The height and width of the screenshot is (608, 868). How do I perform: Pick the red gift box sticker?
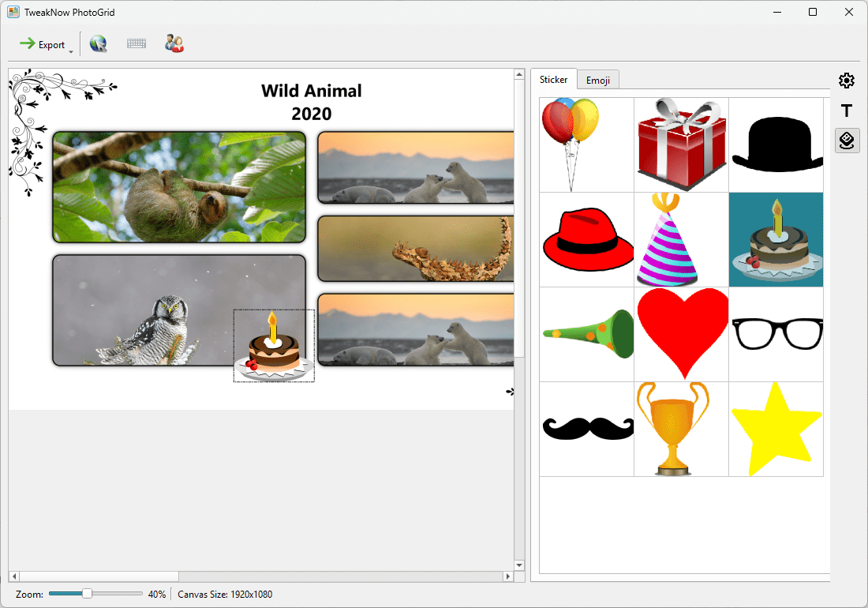pos(681,144)
